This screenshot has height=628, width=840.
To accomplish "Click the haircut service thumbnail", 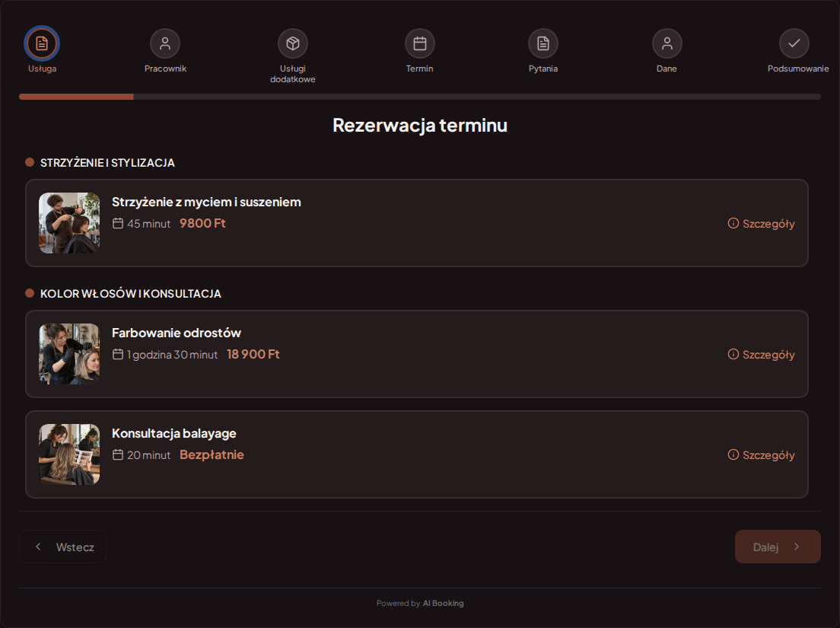I will pyautogui.click(x=69, y=223).
